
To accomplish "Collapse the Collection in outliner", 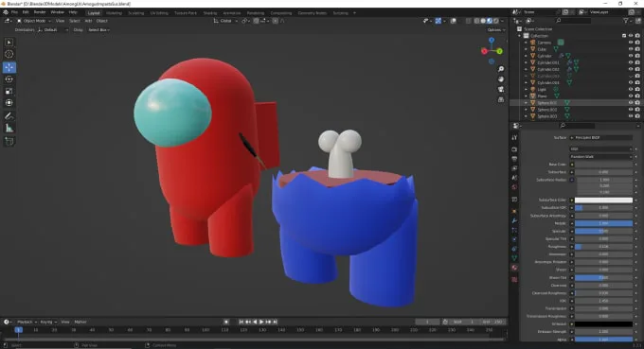I will 520,36.
